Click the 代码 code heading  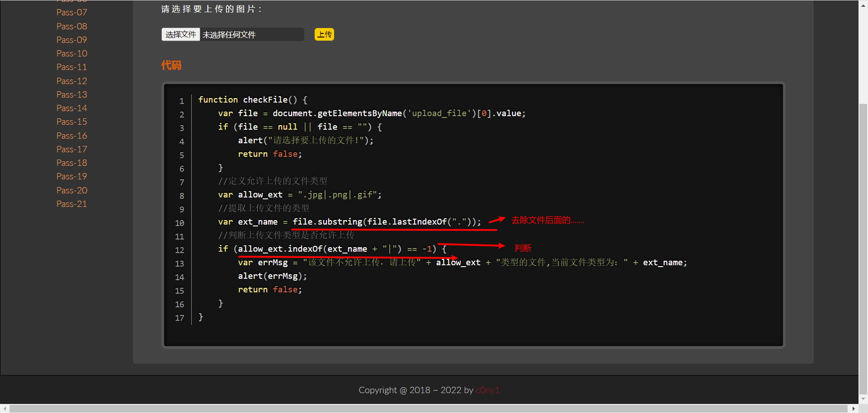(x=171, y=66)
